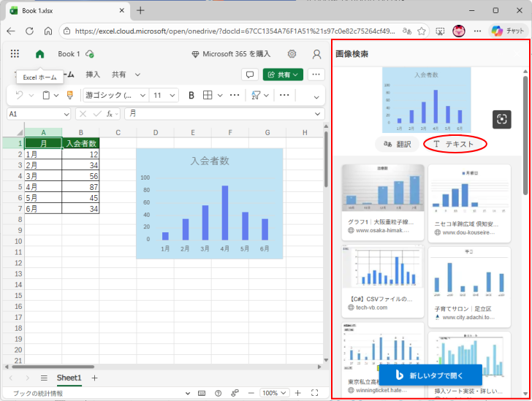Click the テキスト button in image search
Screen dimensions: 532x401
[x=455, y=144]
